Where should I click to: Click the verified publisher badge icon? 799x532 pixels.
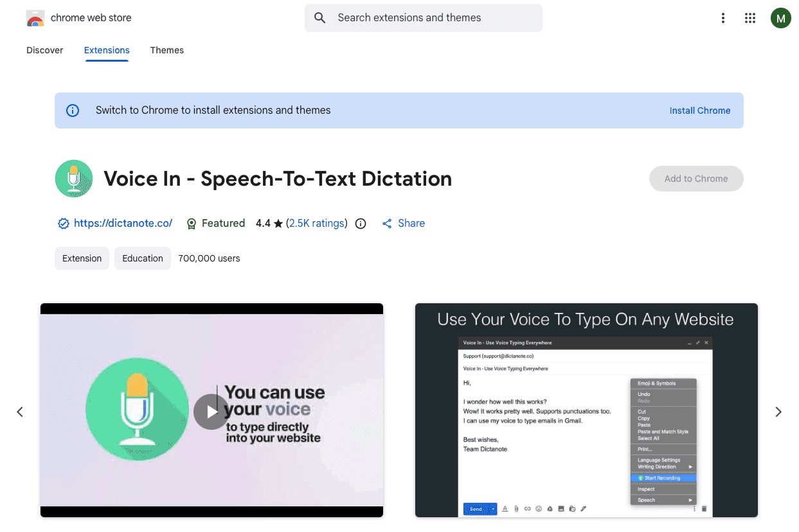pyautogui.click(x=63, y=223)
